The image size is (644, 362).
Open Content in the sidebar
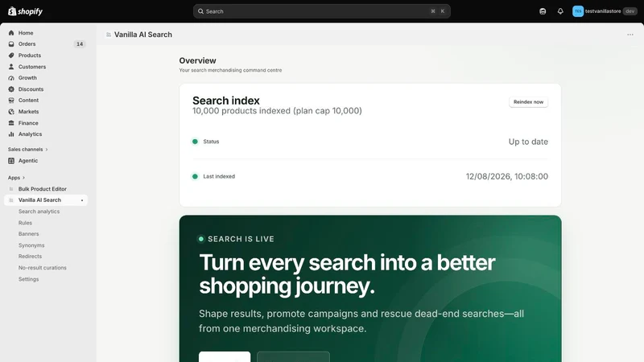point(28,100)
